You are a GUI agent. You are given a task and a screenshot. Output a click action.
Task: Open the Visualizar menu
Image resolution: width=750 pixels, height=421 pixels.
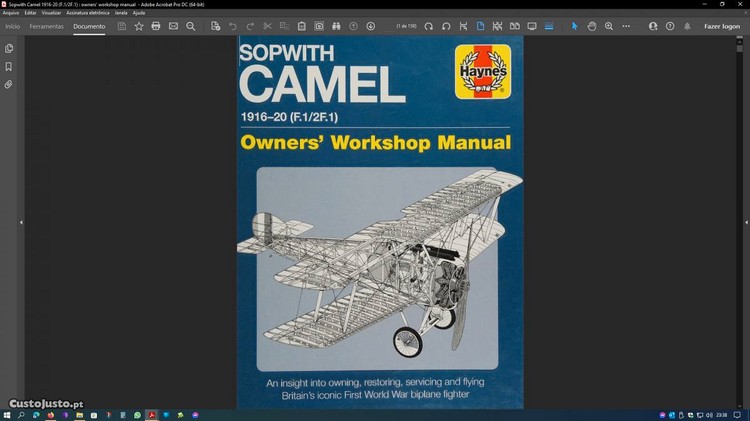click(x=51, y=12)
